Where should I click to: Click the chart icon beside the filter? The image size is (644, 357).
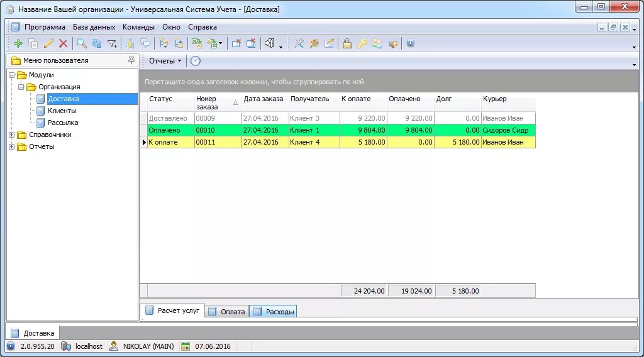click(x=130, y=43)
